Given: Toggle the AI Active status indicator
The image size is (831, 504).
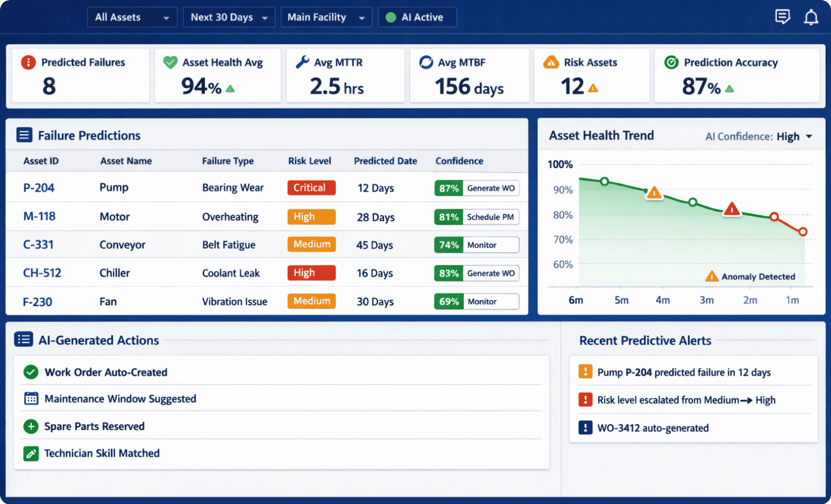Looking at the screenshot, I should pos(417,17).
